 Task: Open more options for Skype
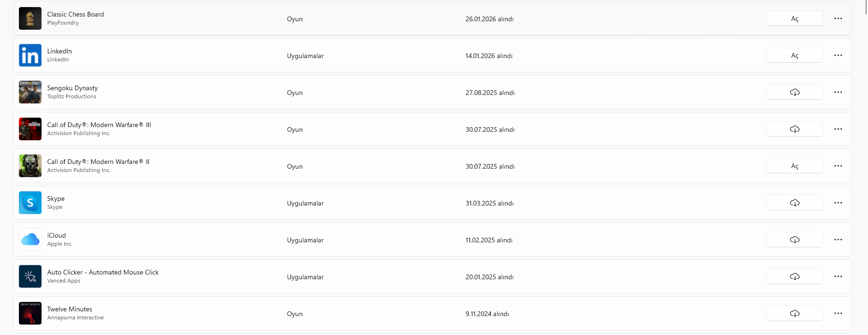click(x=838, y=203)
